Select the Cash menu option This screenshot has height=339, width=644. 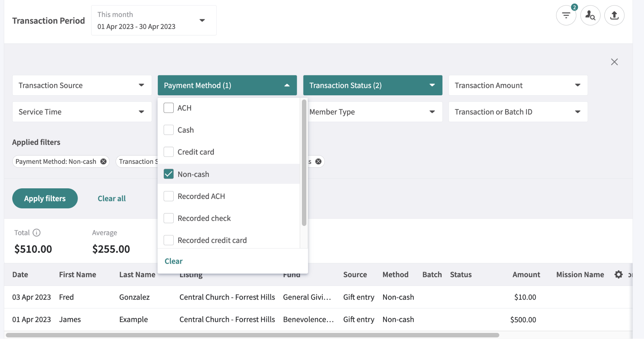[186, 130]
